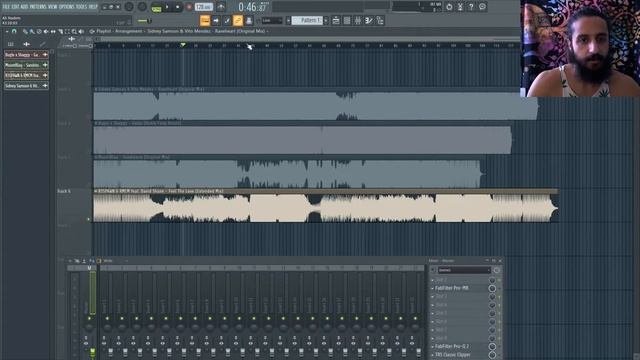Click the stamp icon in top toolbar
Image resolution: width=640 pixels, height=360 pixels.
coord(249,20)
